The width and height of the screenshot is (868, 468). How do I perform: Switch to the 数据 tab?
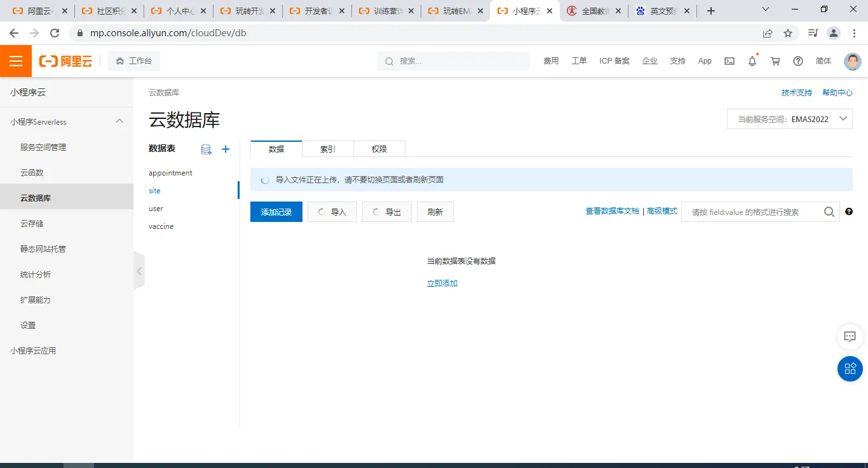[276, 149]
